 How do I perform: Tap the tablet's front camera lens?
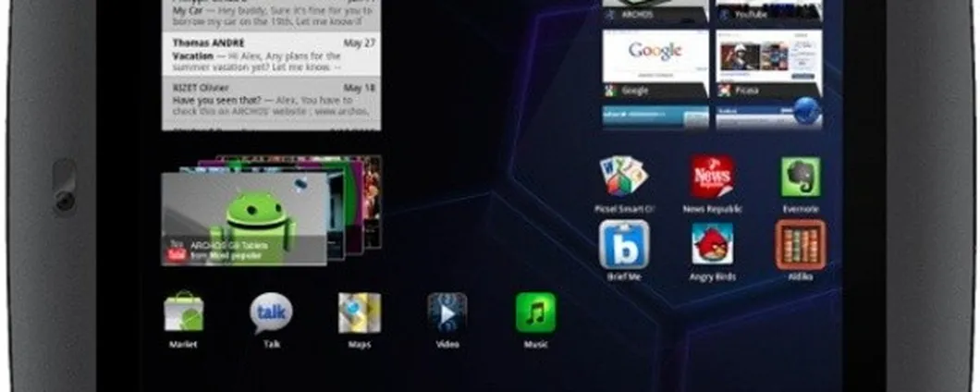(x=65, y=201)
